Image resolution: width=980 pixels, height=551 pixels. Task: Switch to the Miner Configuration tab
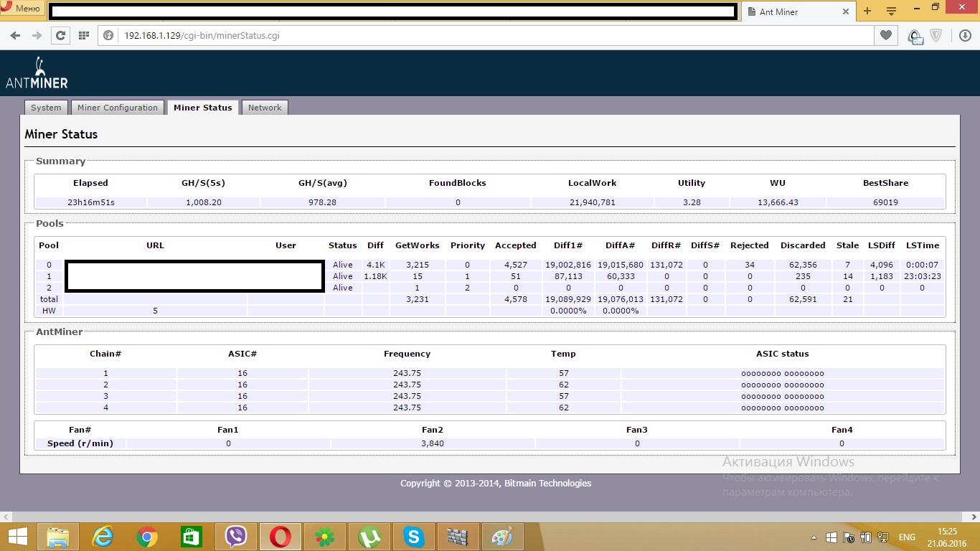click(x=117, y=108)
